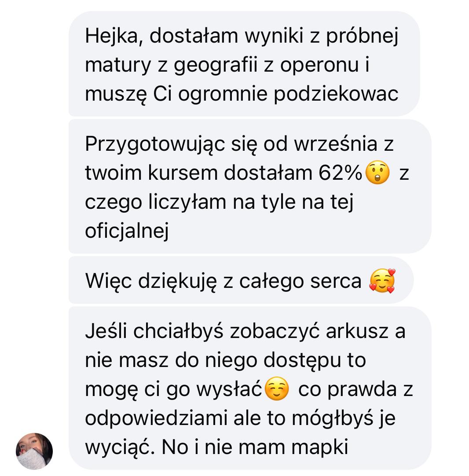Click the smiling face with hearts emoji
The image size is (469, 476).
382,280
